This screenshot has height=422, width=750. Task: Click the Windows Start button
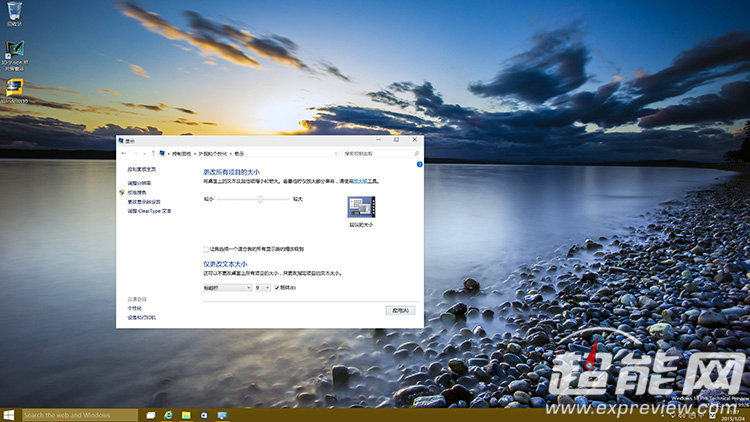(9, 414)
